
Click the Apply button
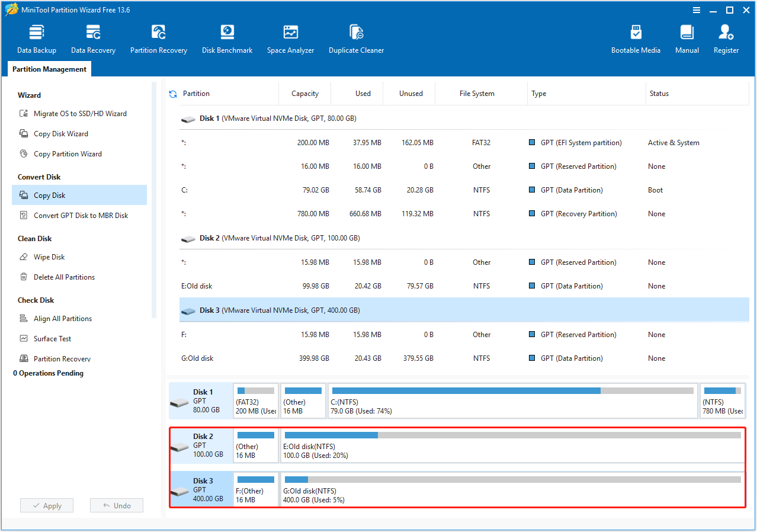click(x=47, y=505)
